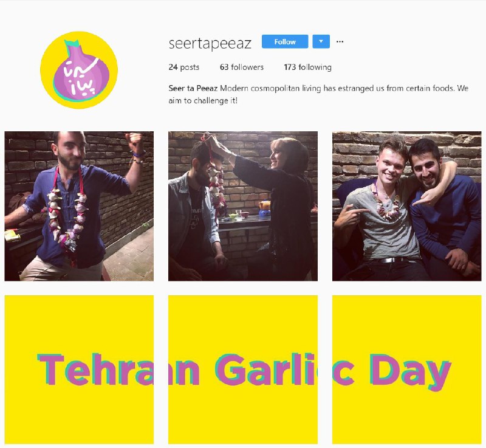The image size is (486, 448).
Task: Open the yellow 'n Garli' banner tile
Action: [242, 370]
